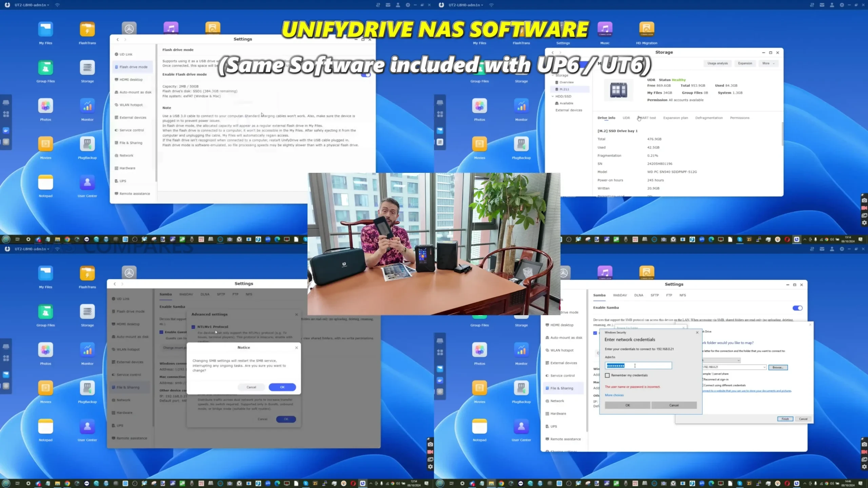Image resolution: width=868 pixels, height=488 pixels.
Task: Click the More choices link
Action: (614, 395)
